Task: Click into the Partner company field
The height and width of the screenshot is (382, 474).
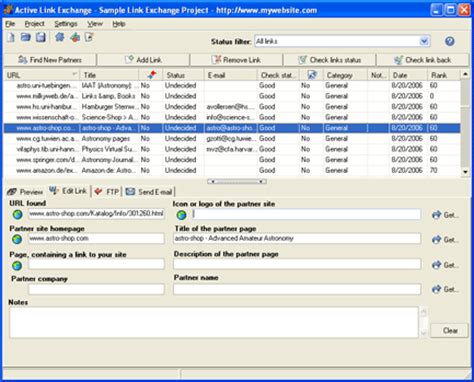Action: coord(96,289)
